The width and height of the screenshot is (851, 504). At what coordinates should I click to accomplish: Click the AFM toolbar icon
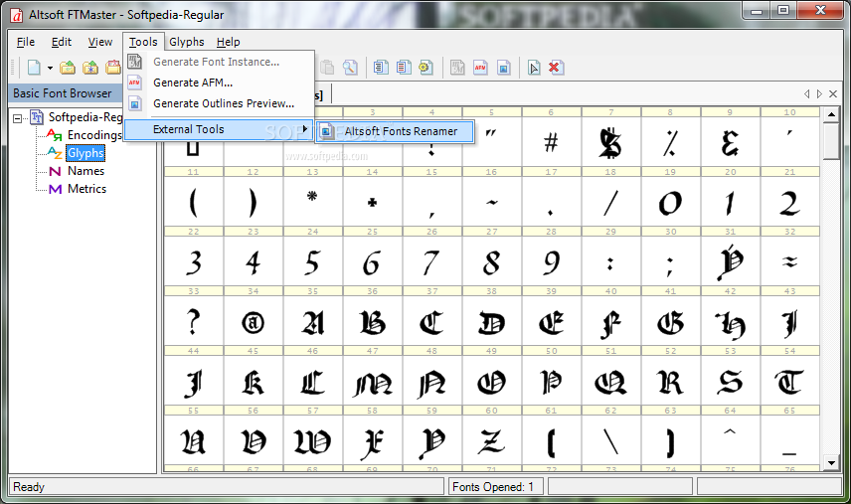pyautogui.click(x=480, y=68)
